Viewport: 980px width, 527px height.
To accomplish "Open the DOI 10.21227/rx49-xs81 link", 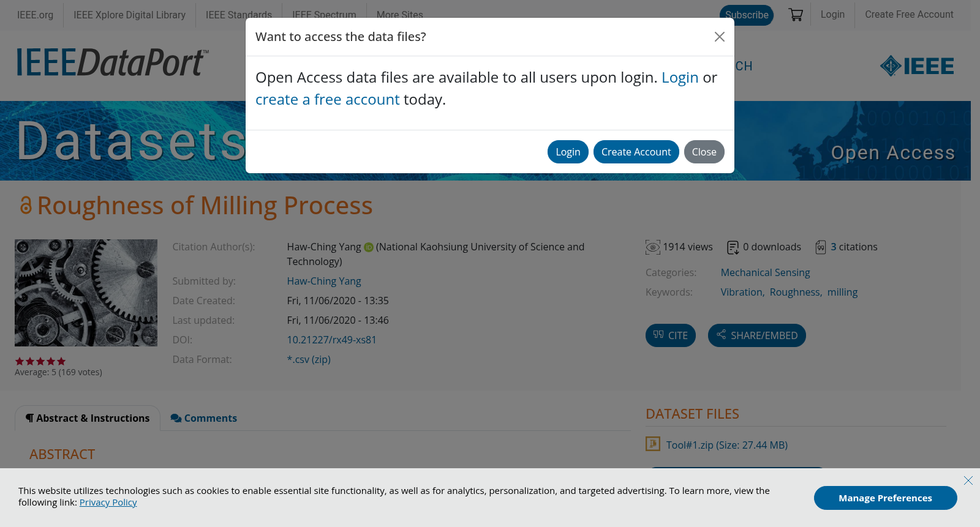I will click(x=331, y=340).
